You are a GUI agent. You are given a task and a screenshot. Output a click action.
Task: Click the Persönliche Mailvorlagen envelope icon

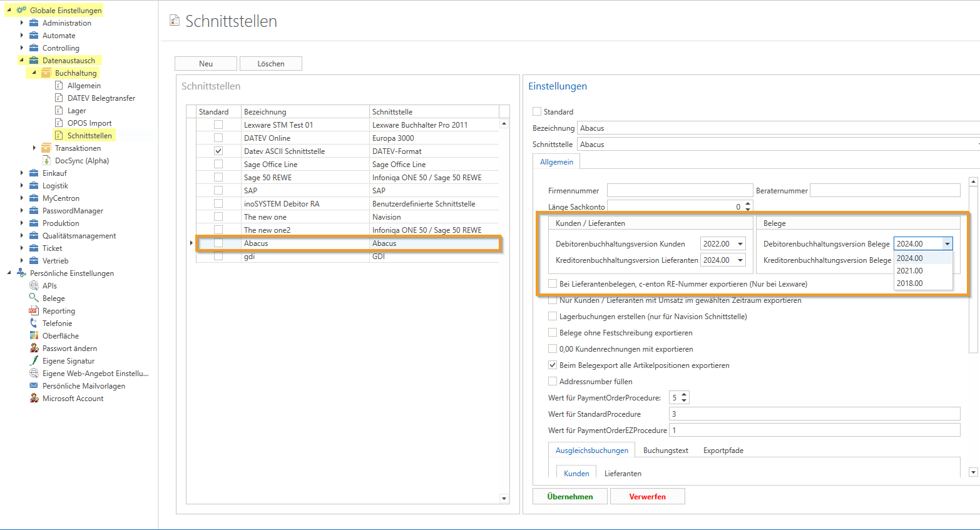[x=34, y=386]
